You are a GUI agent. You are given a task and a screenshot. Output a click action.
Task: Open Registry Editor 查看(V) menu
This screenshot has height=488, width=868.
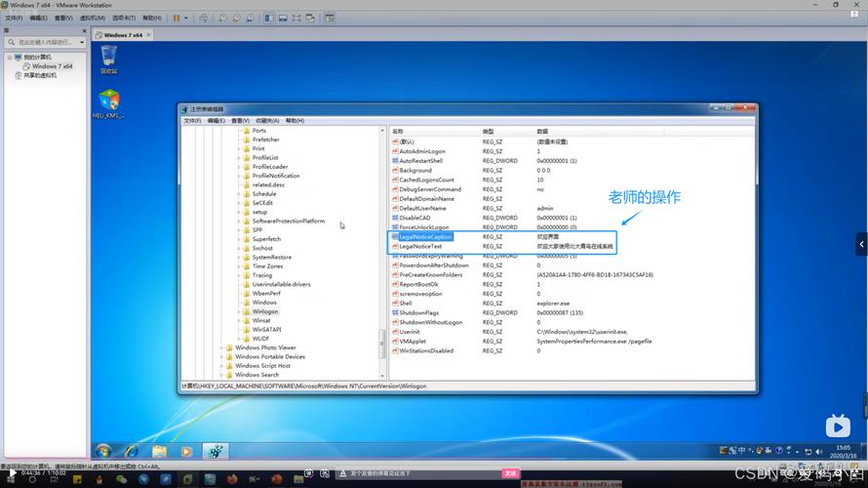coord(240,121)
